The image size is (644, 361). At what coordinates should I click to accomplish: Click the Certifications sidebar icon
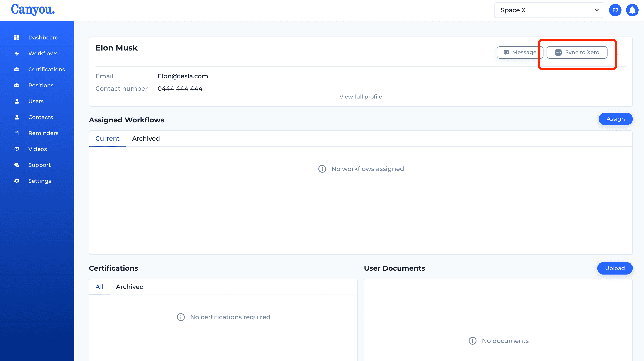pos(17,69)
